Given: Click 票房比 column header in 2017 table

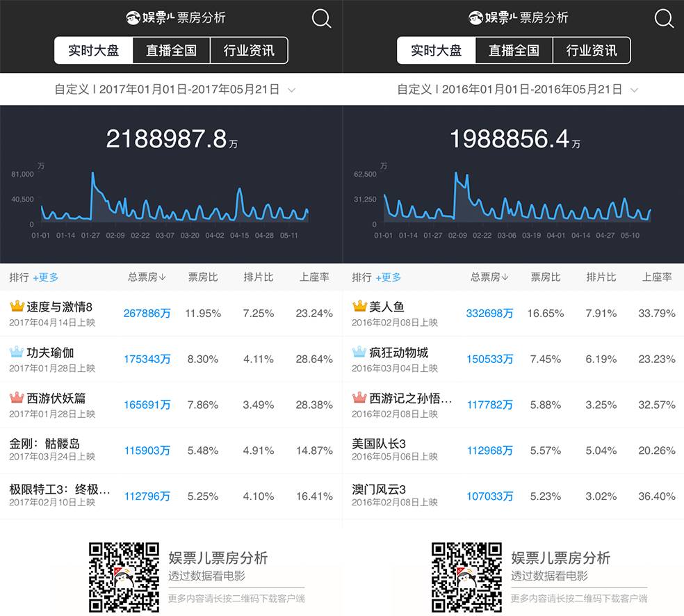Looking at the screenshot, I should pos(203,277).
